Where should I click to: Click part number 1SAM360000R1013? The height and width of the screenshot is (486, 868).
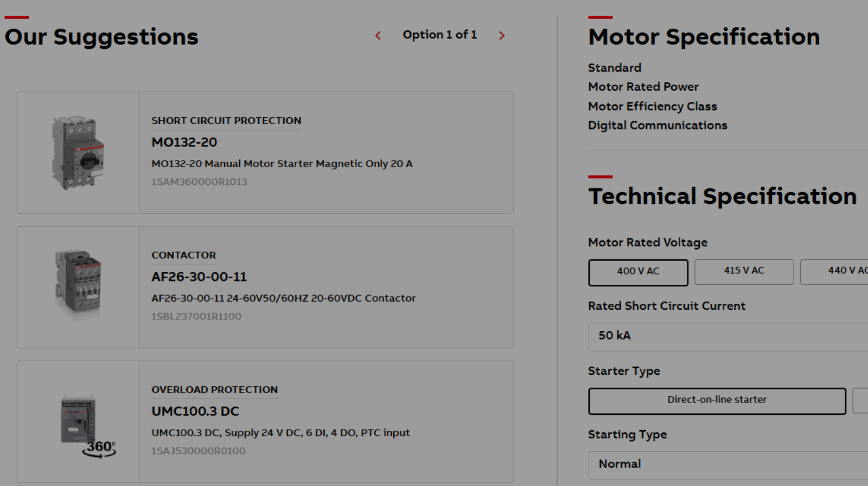[199, 182]
